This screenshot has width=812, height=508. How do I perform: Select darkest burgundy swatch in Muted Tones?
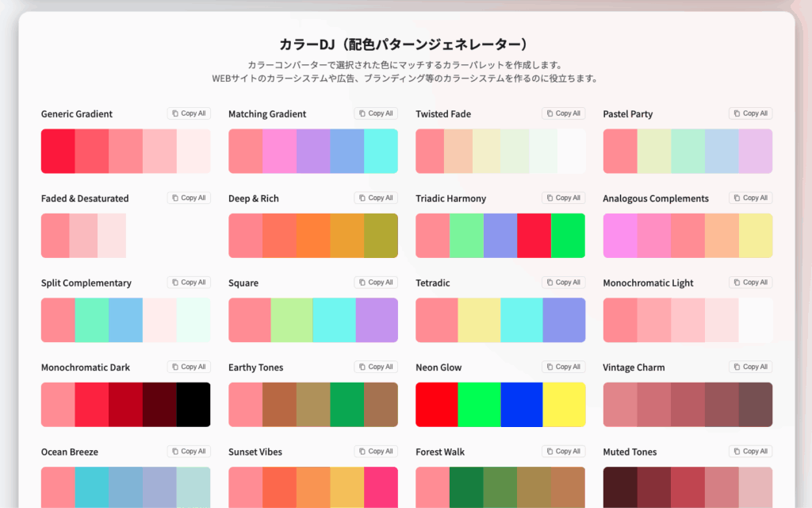[x=620, y=487]
